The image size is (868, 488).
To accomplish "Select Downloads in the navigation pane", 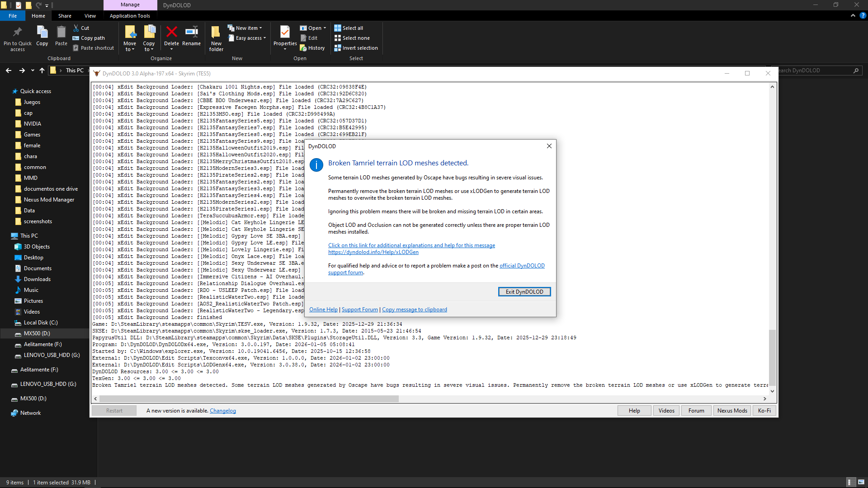I will tap(37, 279).
